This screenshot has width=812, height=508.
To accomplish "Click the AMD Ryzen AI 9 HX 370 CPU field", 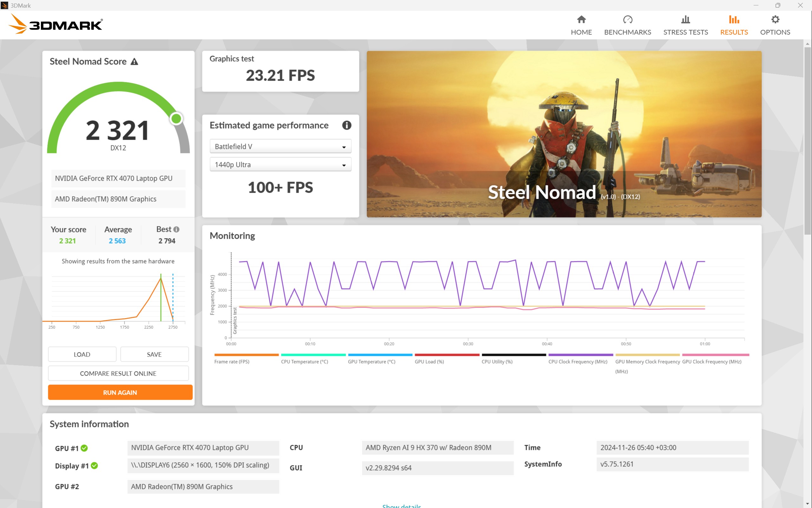I will pos(437,448).
